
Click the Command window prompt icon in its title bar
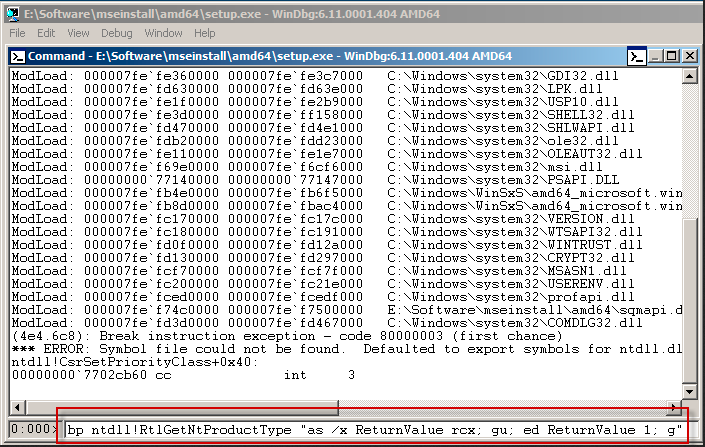click(18, 57)
